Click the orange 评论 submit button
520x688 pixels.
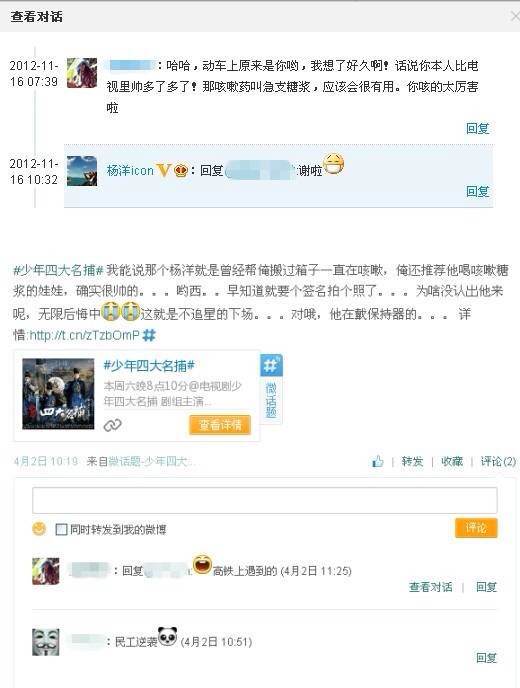(x=476, y=527)
